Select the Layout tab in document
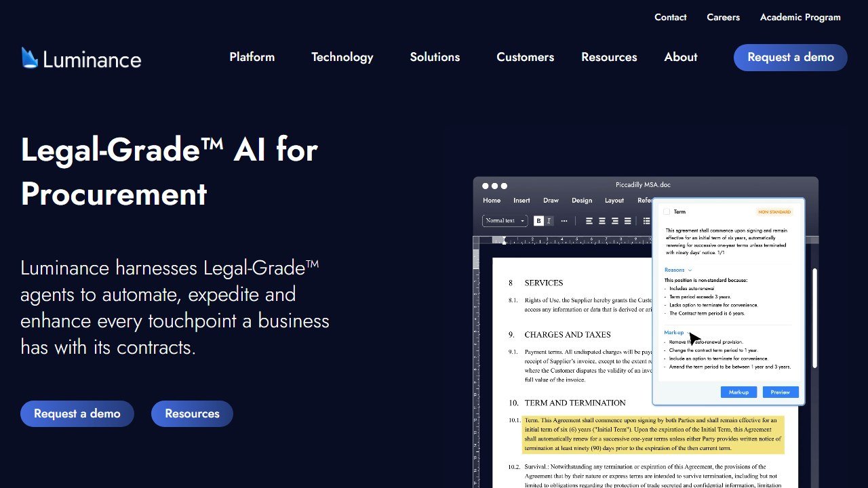This screenshot has height=488, width=868. point(614,201)
